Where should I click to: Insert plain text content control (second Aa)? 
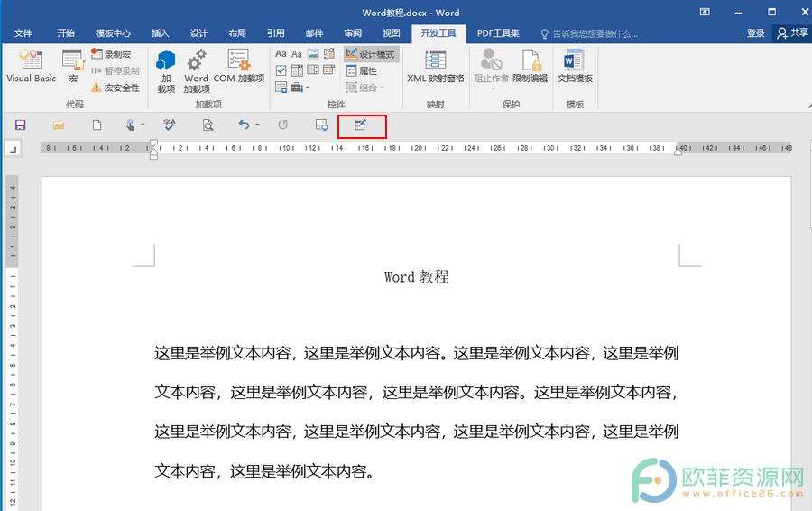[297, 54]
